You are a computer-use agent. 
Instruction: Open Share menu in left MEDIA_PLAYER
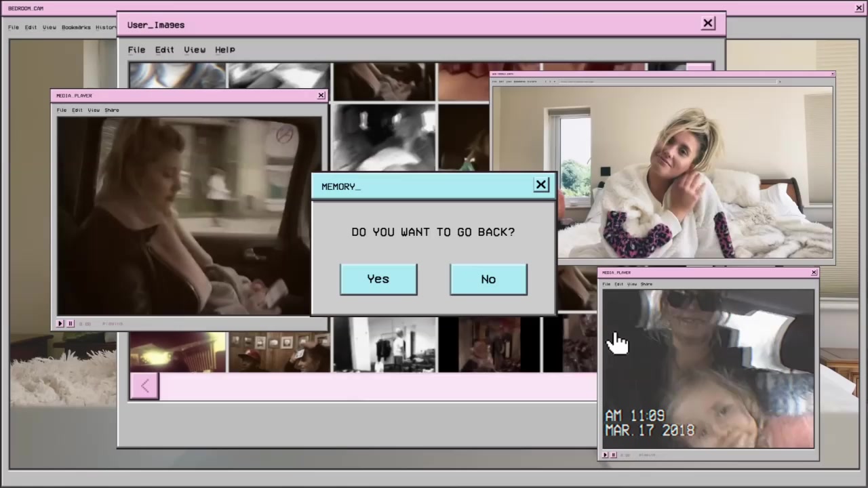[x=112, y=110]
